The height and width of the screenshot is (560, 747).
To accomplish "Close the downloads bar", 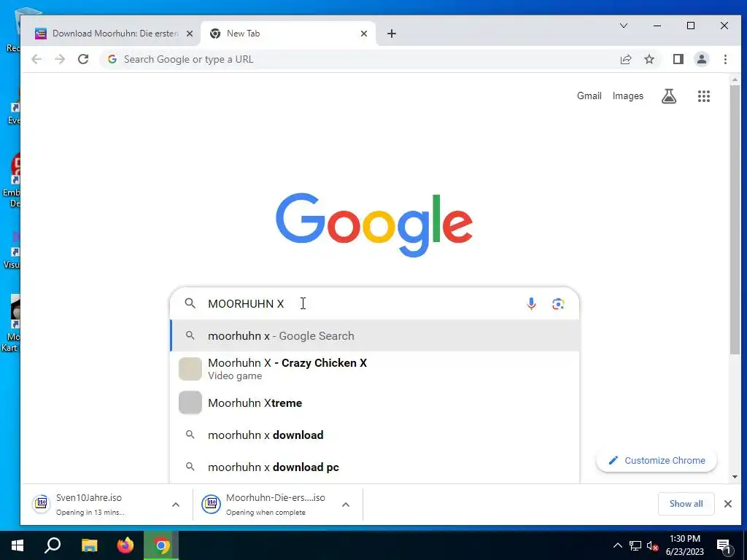I will tap(727, 504).
